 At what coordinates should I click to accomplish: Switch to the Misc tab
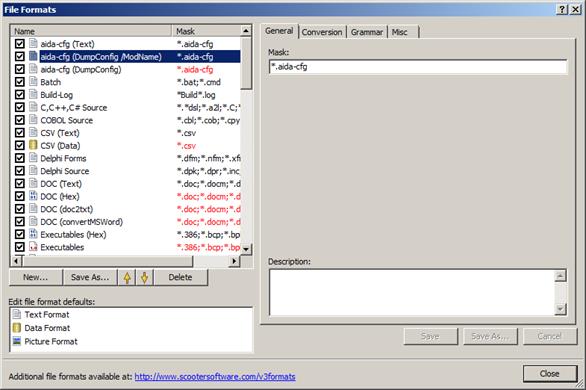[402, 32]
